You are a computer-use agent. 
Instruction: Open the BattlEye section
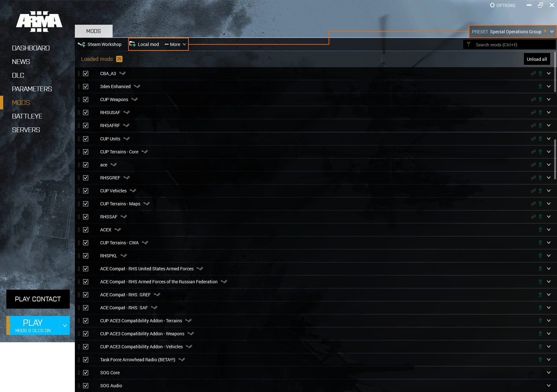coord(27,116)
